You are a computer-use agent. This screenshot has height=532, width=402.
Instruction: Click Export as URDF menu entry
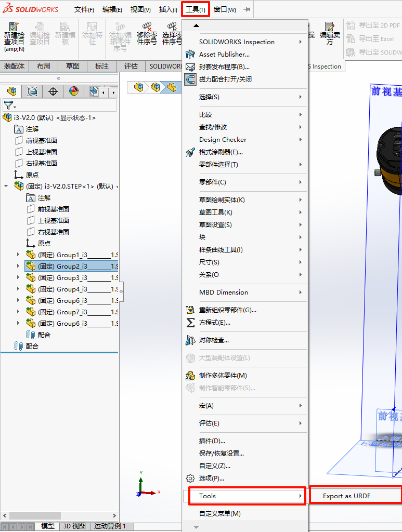coord(356,496)
